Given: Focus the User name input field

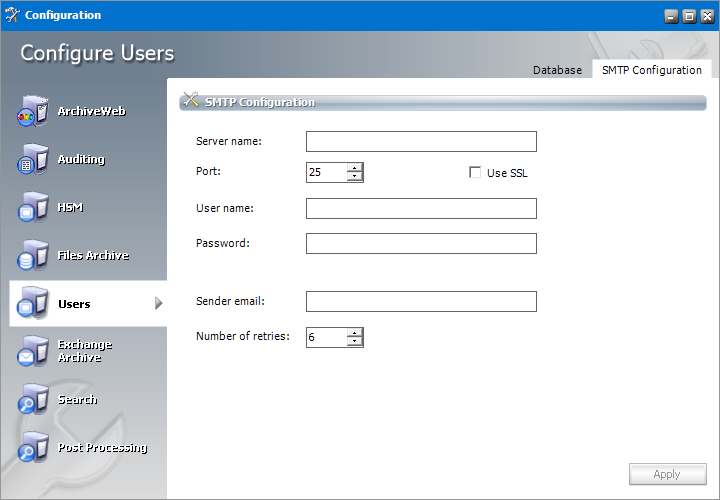Looking at the screenshot, I should click(x=421, y=208).
